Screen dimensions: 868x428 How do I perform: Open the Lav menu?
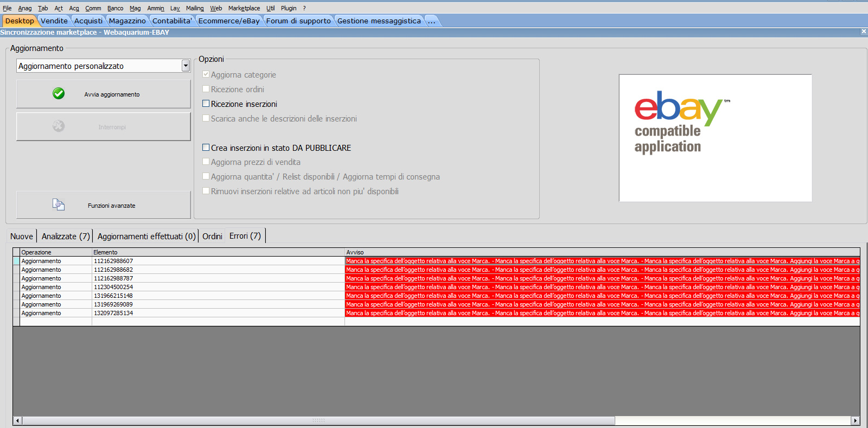tap(175, 8)
